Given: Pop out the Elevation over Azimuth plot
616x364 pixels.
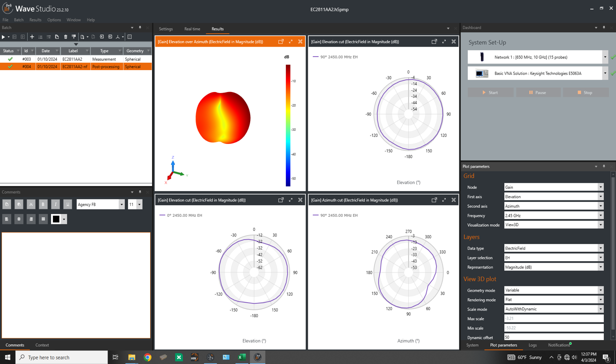Looking at the screenshot, I should 281,42.
